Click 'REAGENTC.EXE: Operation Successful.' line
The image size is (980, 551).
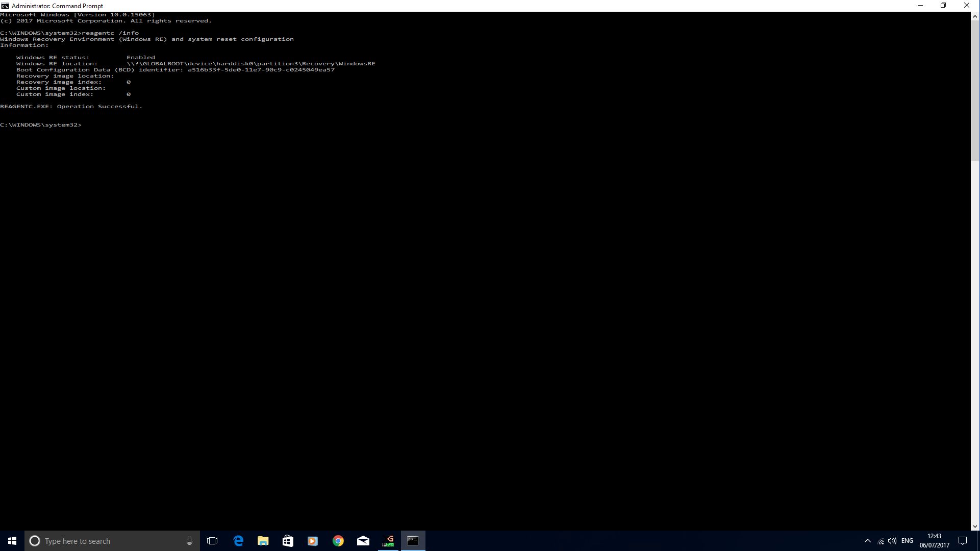pos(71,107)
